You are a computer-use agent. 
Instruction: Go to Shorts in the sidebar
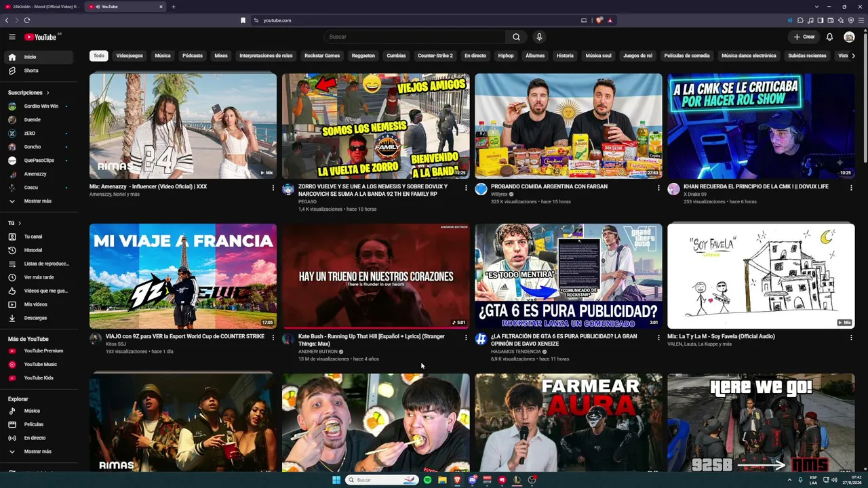coord(39,70)
